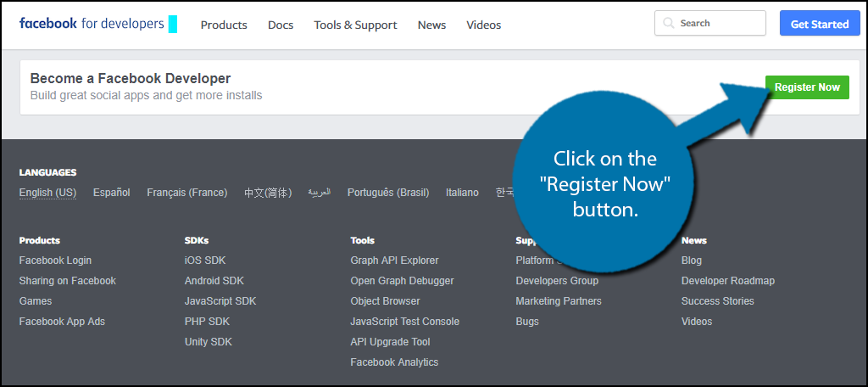Click the facebook for developers logo
Viewport: 868px width, 387px height.
[x=92, y=24]
